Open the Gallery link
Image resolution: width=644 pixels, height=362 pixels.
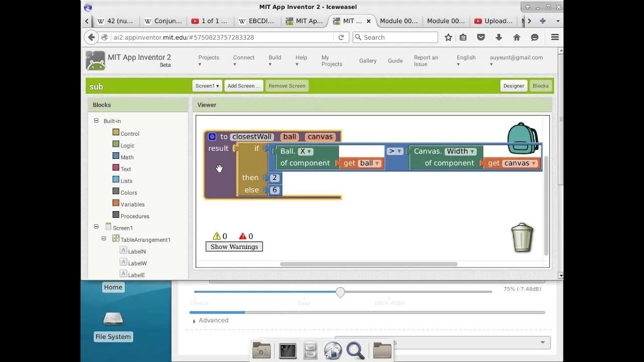pos(368,61)
